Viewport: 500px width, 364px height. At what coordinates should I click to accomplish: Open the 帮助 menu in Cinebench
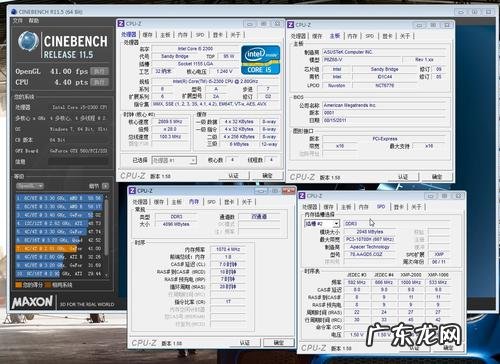click(34, 21)
